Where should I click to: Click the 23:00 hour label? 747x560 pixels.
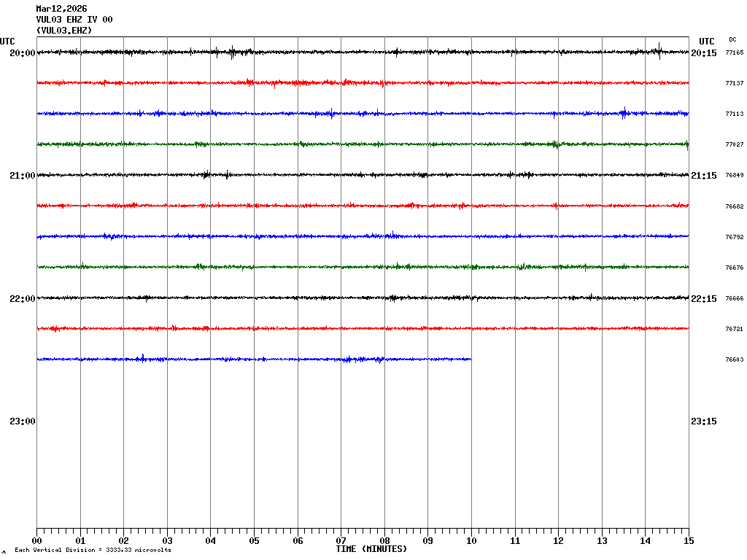(x=22, y=421)
